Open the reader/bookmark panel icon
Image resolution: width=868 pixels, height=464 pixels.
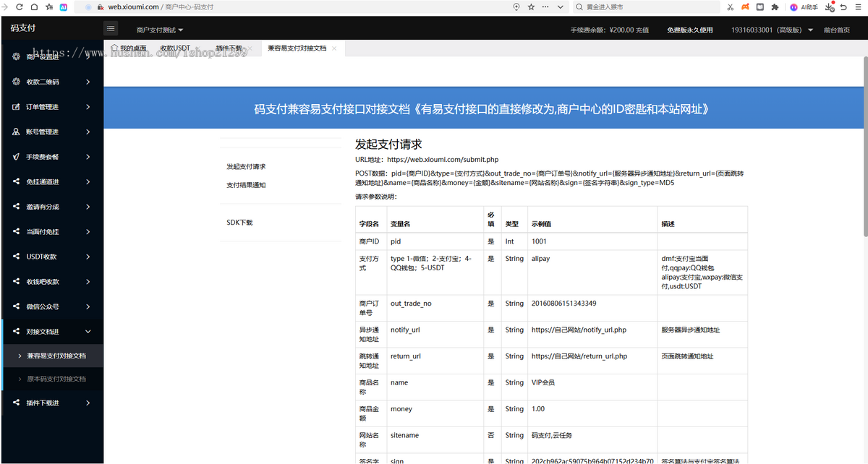(760, 7)
